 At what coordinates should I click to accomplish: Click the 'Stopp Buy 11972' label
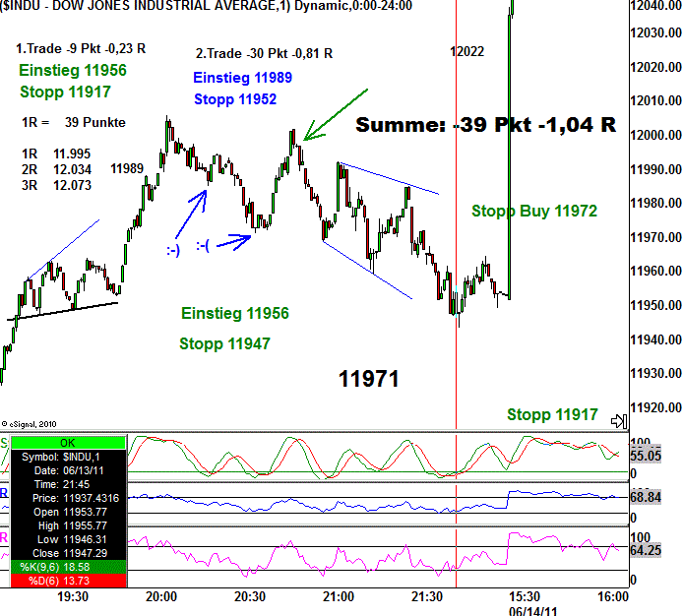pos(534,211)
